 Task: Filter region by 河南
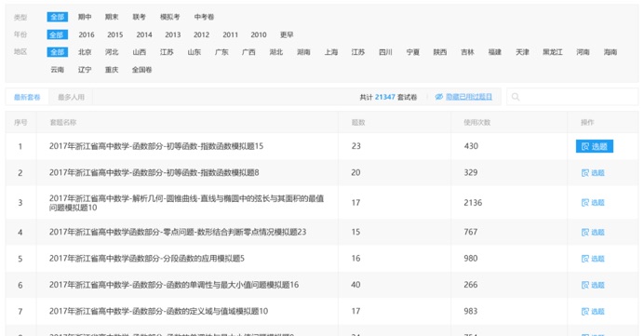coord(583,52)
